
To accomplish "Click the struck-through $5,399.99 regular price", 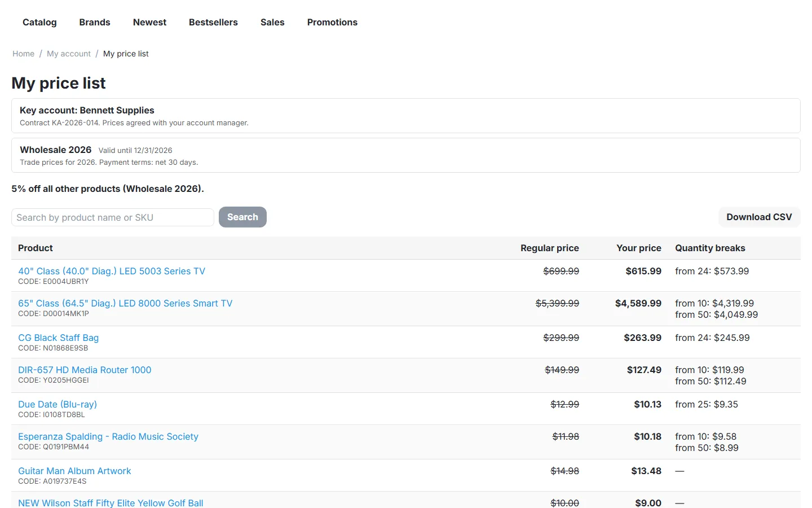I will [557, 303].
